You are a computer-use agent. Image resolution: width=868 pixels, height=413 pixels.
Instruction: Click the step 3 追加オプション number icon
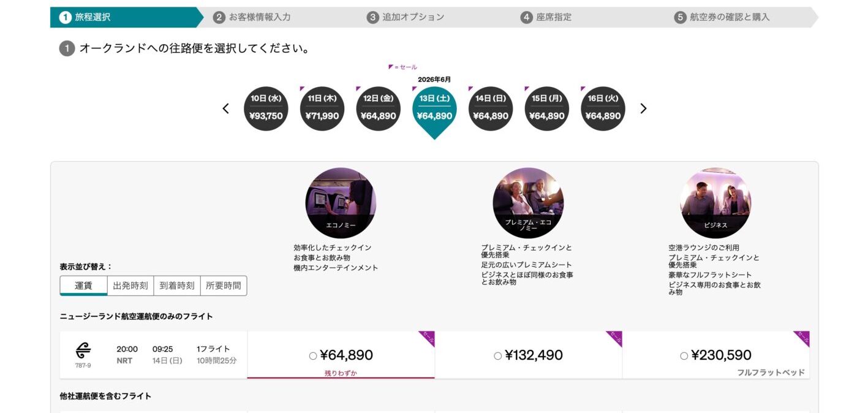[x=373, y=17]
